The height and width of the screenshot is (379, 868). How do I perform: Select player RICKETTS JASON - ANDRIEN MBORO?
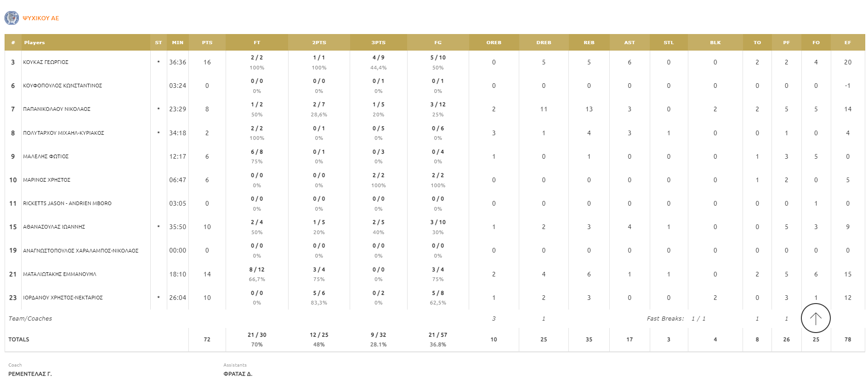coord(67,203)
